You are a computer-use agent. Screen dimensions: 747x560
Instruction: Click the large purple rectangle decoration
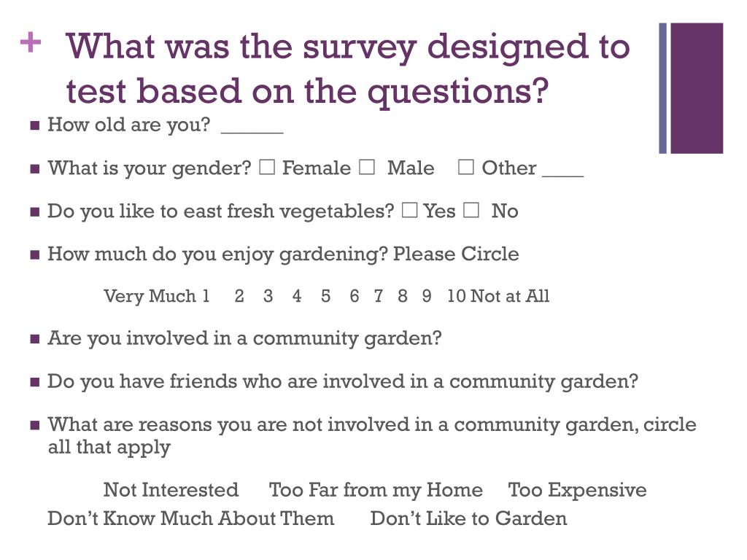697,88
